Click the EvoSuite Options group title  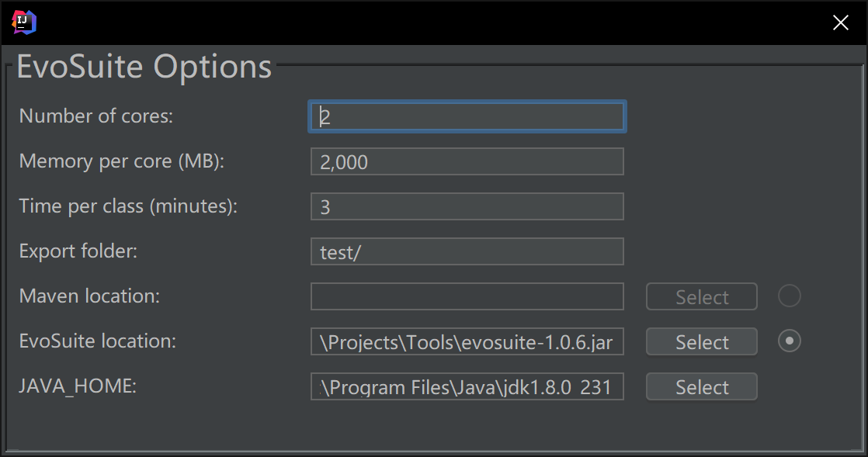(144, 67)
